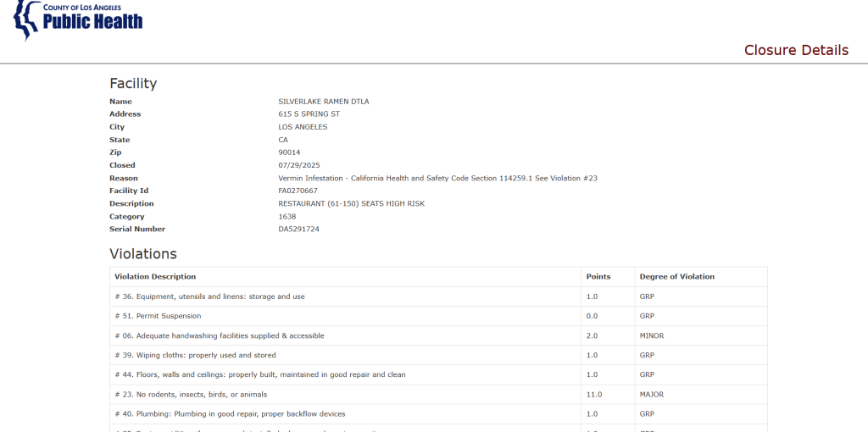Image resolution: width=868 pixels, height=432 pixels.
Task: Click the Degree of Violation column header
Action: click(x=677, y=277)
